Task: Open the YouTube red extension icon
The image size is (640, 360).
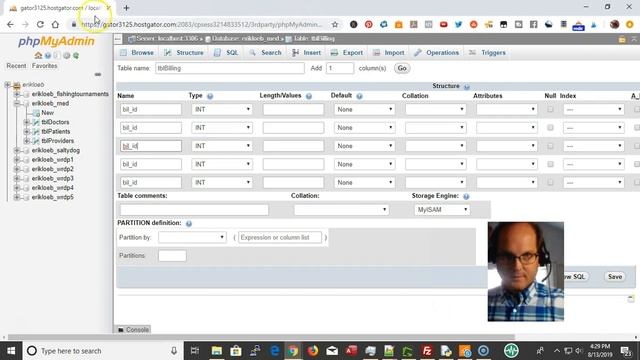Action: point(443,24)
